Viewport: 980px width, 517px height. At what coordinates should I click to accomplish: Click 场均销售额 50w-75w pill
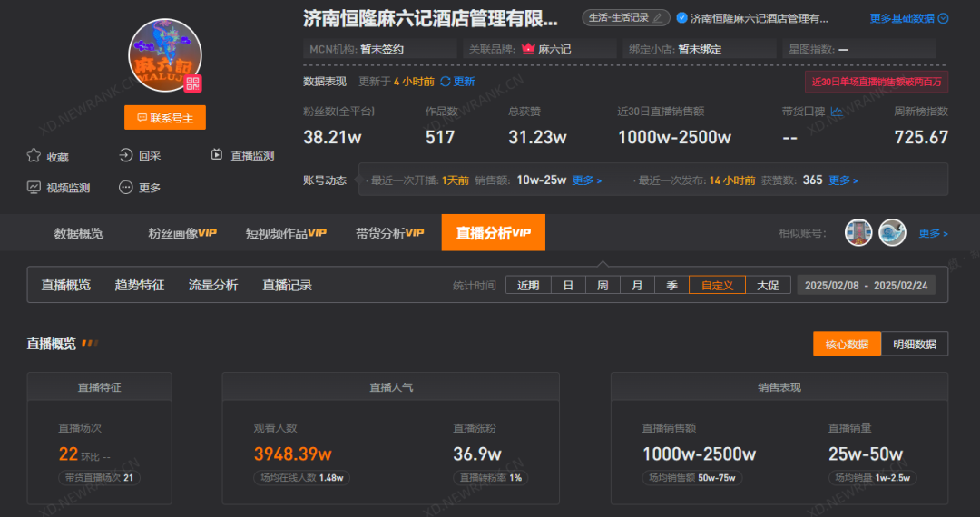(x=691, y=478)
